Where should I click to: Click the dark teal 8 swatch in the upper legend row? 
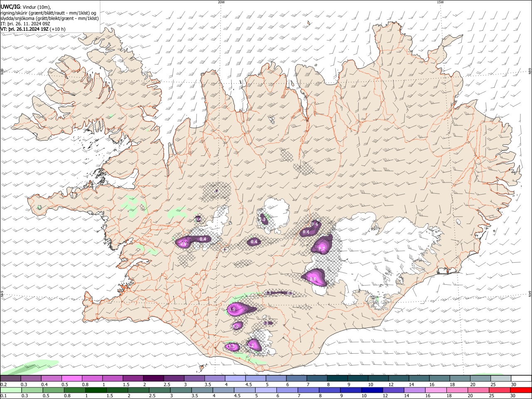(337, 378)
